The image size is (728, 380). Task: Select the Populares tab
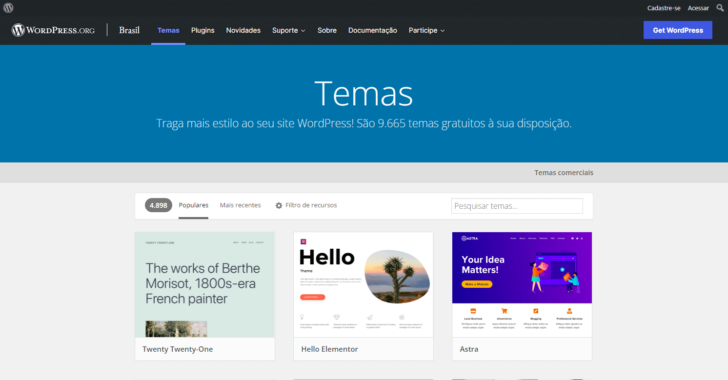coord(194,205)
